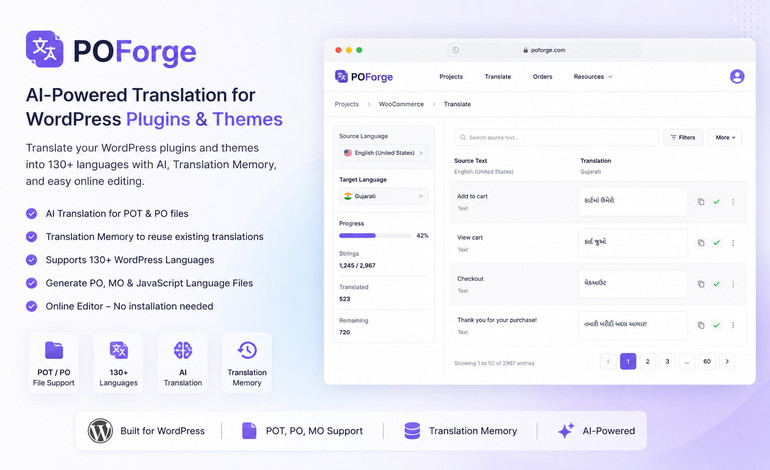Click the POForge logo in app header
The height and width of the screenshot is (470, 770).
(x=364, y=77)
